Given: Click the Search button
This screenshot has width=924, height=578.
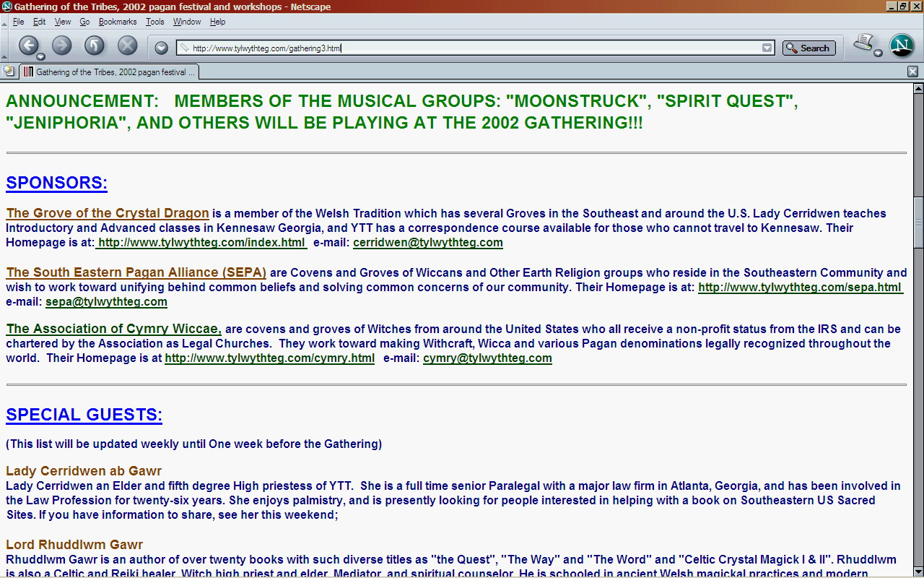Looking at the screenshot, I should pyautogui.click(x=808, y=48).
